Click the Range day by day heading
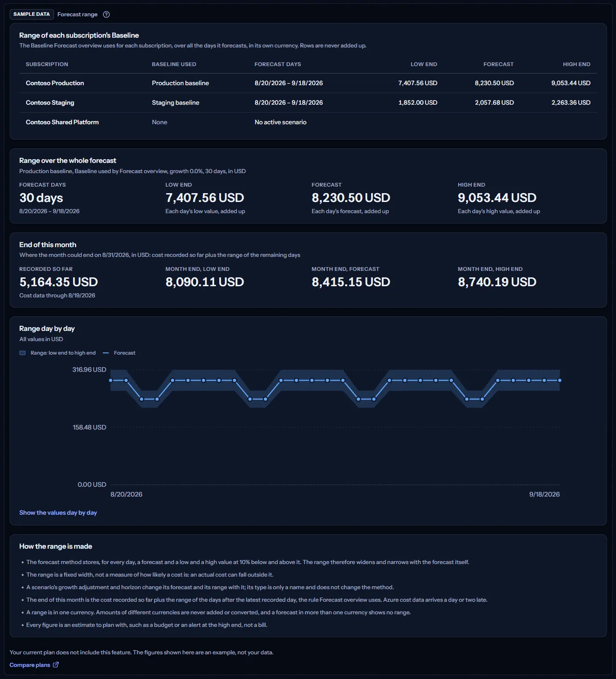This screenshot has width=616, height=679. tap(47, 329)
